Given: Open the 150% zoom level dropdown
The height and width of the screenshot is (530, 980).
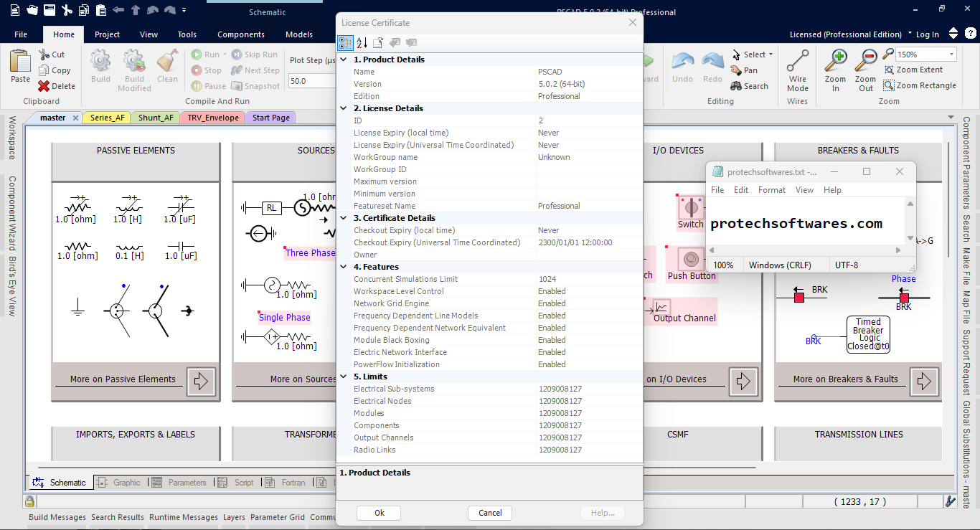Looking at the screenshot, I should pos(952,55).
